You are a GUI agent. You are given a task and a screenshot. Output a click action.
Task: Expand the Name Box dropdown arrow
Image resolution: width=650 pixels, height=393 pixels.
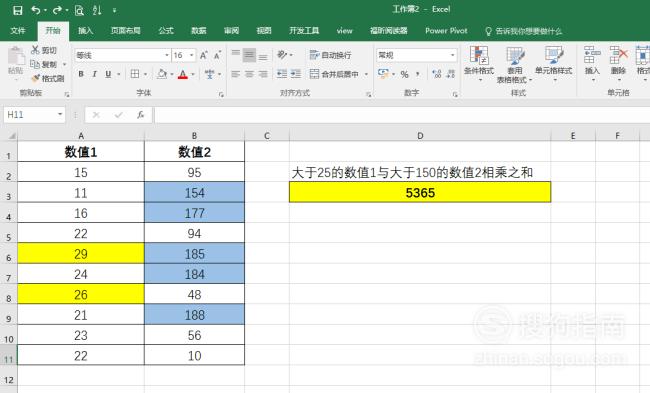(x=60, y=114)
